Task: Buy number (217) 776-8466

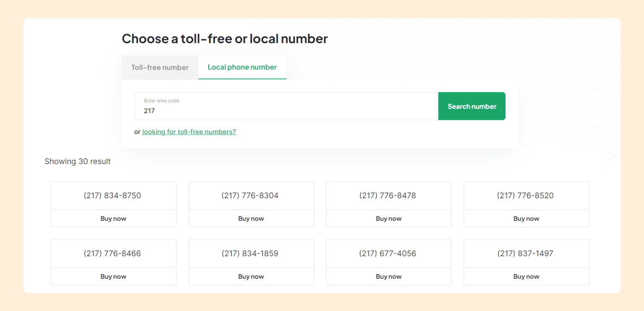Action: coord(113,276)
